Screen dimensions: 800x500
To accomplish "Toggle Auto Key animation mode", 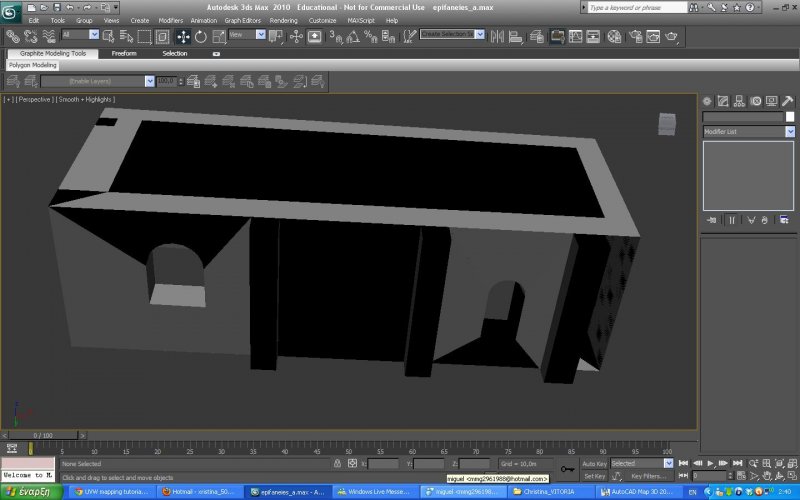I will pyautogui.click(x=594, y=464).
